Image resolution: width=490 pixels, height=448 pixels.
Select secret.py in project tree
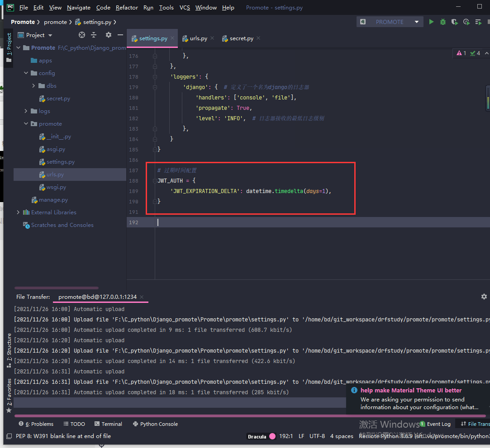click(x=58, y=99)
